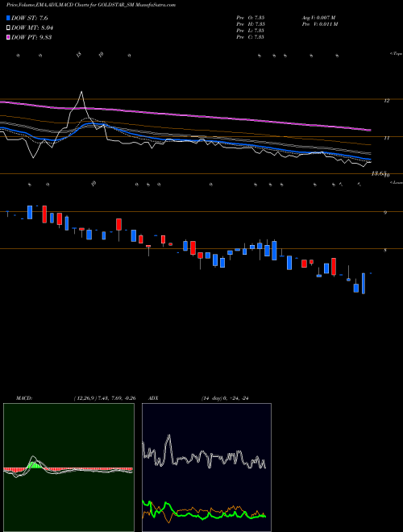Screen dimensions: 403x532
Task: Click the white DOW MT legend swatch
Action: tap(9, 28)
